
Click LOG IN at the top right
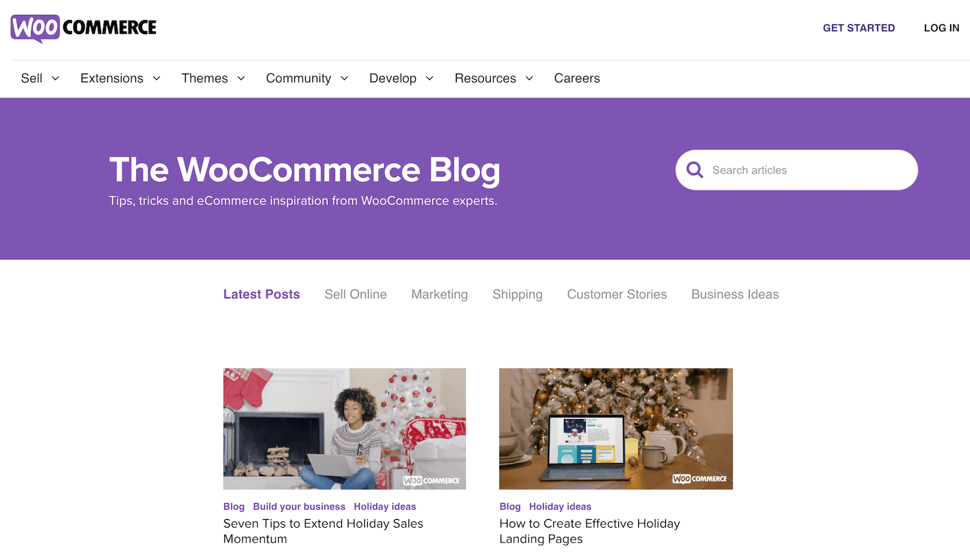tap(942, 28)
